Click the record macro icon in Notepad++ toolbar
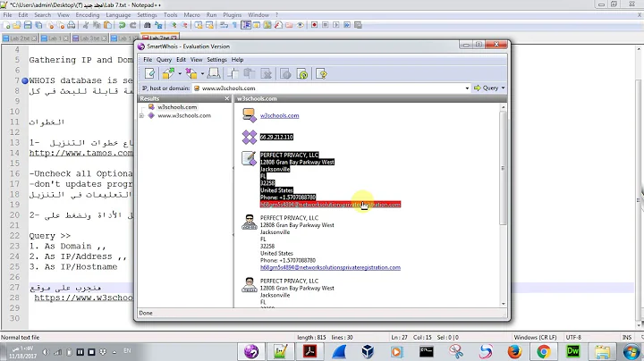The width and height of the screenshot is (644, 361). tap(314, 25)
